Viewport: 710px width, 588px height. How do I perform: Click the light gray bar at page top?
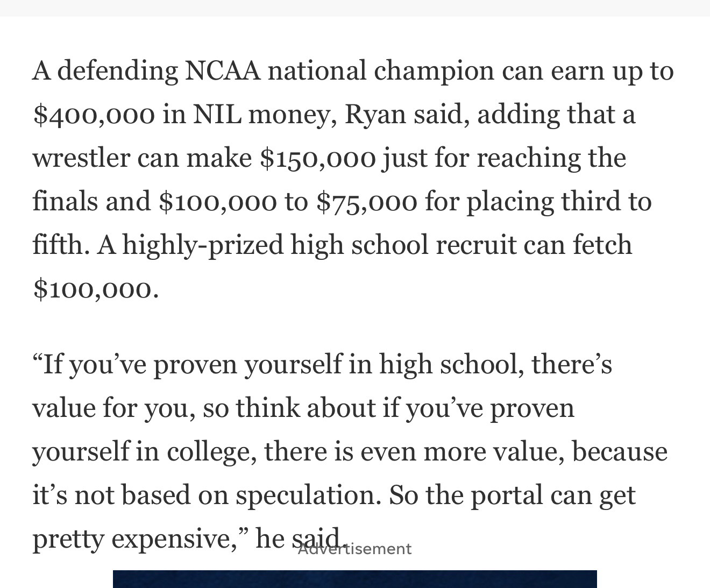pos(355,8)
